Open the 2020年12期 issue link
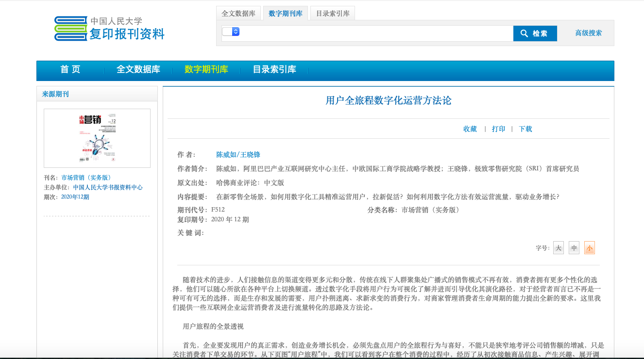 click(x=75, y=197)
